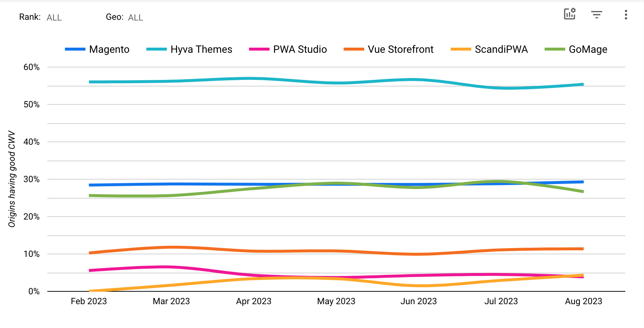
Task: Click the 0% y-axis label
Action: pos(34,291)
